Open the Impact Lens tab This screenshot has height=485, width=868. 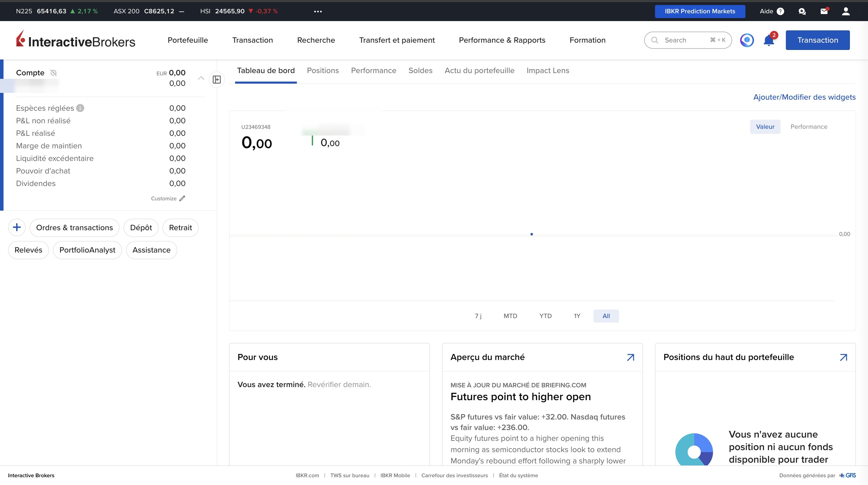pyautogui.click(x=548, y=71)
